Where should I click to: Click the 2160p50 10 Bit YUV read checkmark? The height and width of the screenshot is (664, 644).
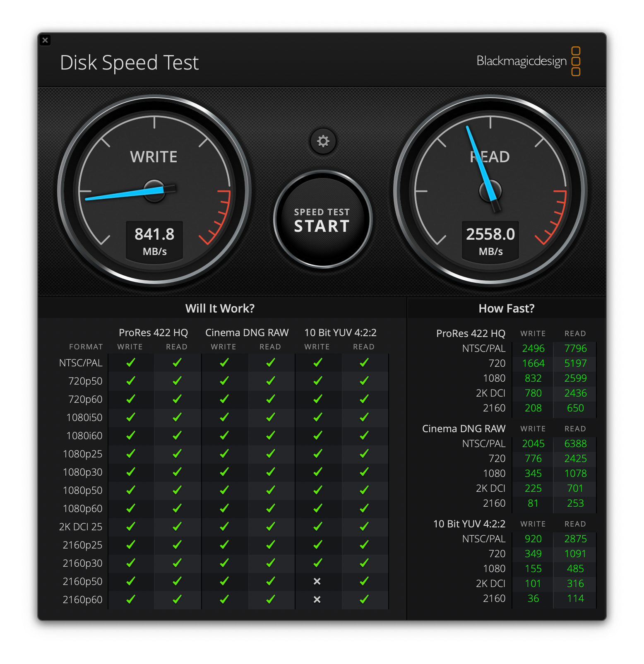(364, 581)
